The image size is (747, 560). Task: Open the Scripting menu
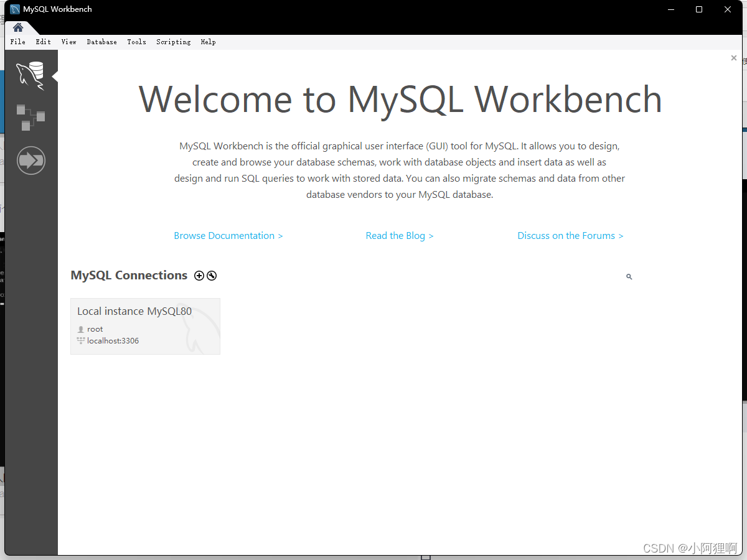[x=174, y=42]
